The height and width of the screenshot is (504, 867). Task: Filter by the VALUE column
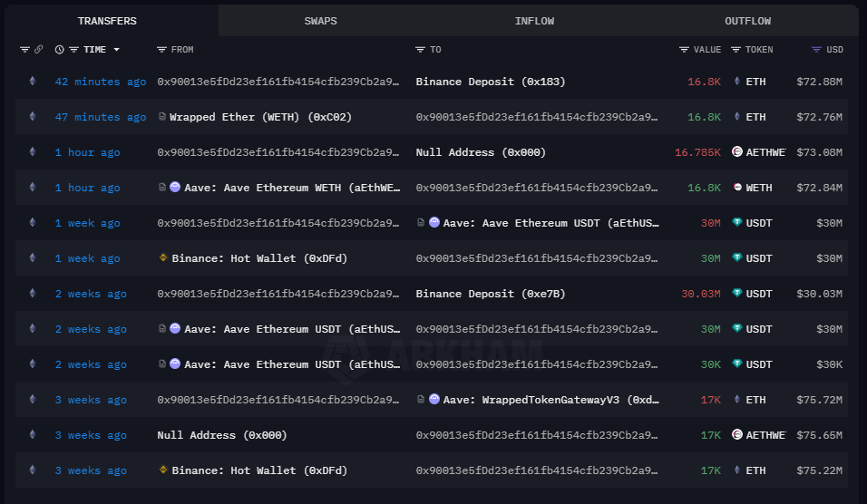tap(684, 50)
